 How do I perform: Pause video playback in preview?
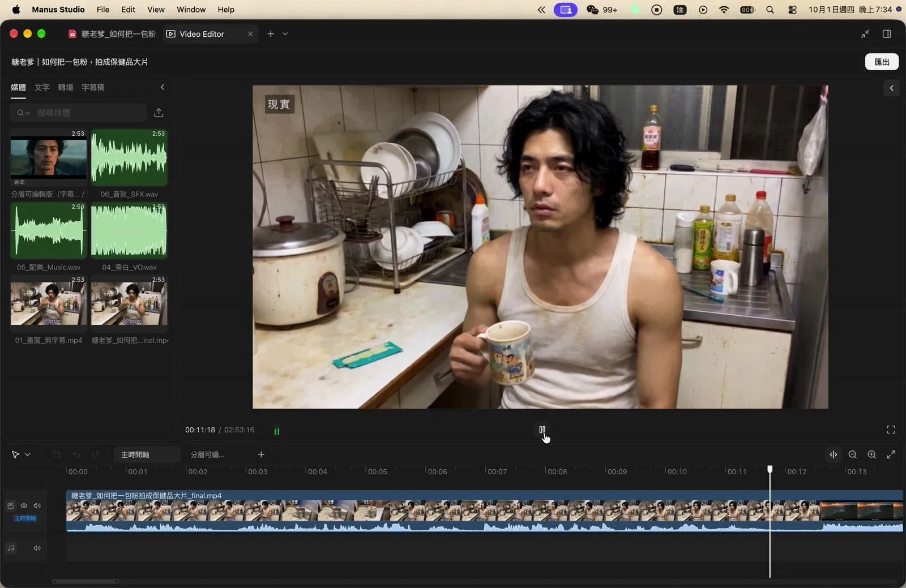(x=542, y=430)
